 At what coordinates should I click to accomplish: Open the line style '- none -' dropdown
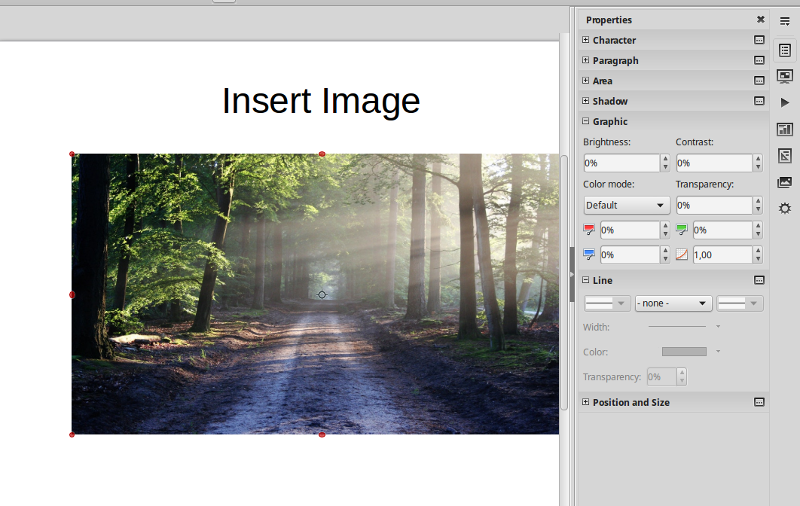click(x=673, y=303)
